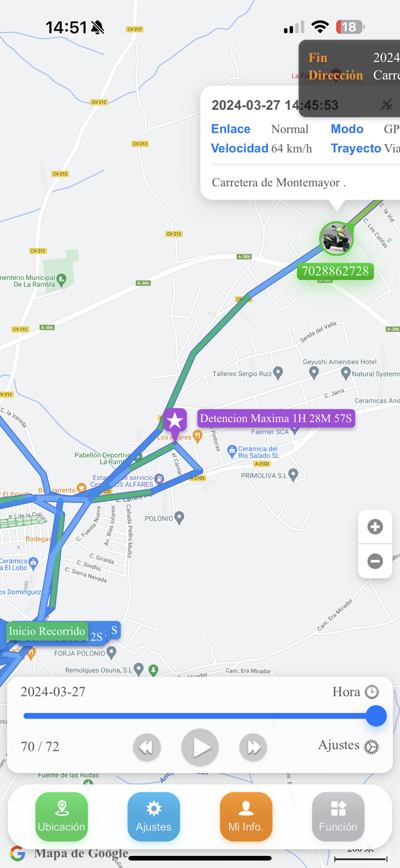Screen dimensions: 400x868
Task: Tap the Talleres Sergio Ruiz map pin
Action: 278,373
